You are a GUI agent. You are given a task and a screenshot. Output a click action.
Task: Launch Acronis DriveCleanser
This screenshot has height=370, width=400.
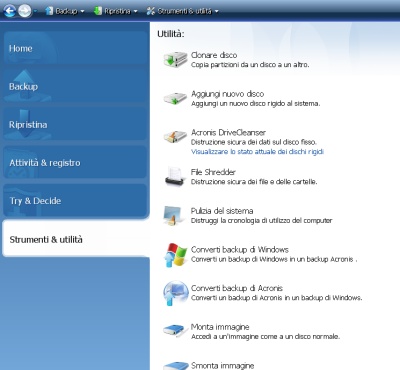point(228,132)
